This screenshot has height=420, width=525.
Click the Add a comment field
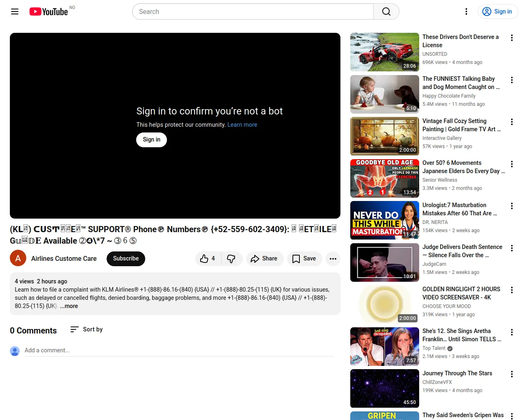click(x=179, y=350)
